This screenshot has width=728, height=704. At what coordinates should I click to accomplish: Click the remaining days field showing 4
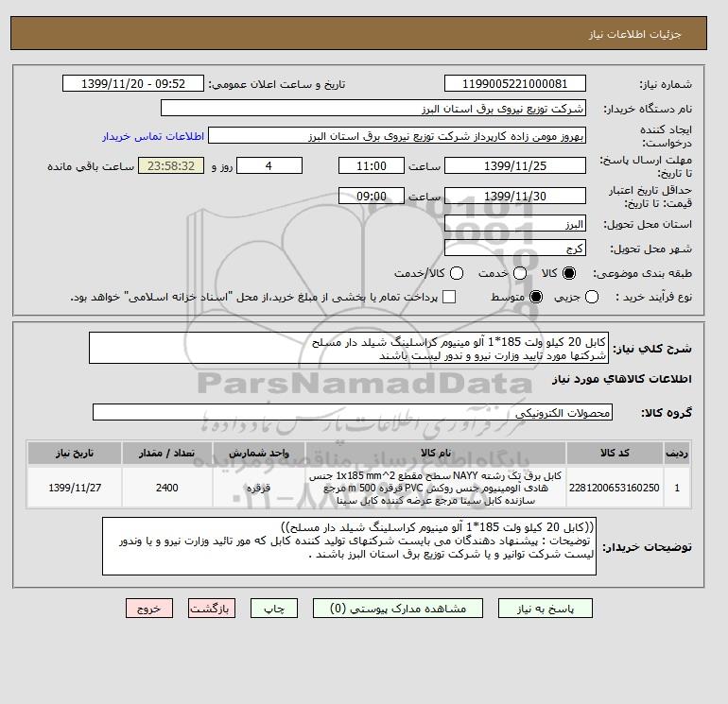269,165
